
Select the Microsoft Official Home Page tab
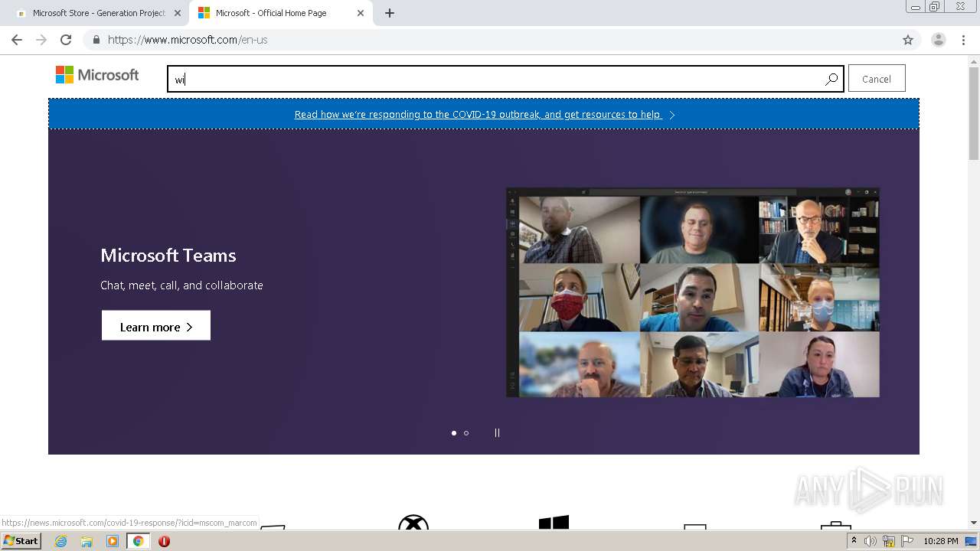(x=279, y=13)
